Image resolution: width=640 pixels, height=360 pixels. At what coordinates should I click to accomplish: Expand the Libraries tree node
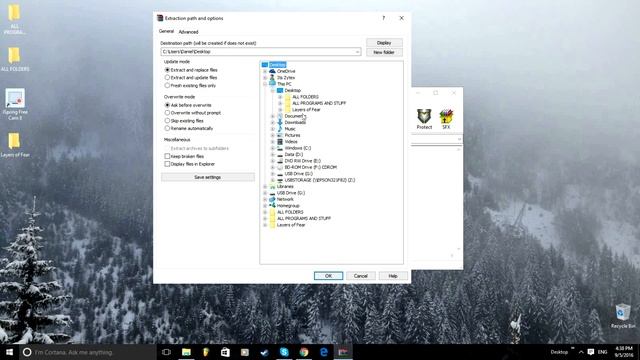click(x=265, y=187)
